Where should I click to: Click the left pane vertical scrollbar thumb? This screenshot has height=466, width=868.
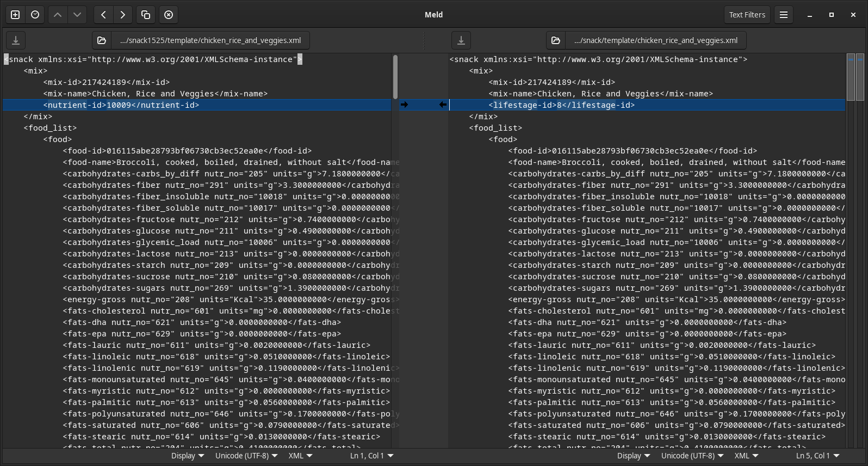point(395,77)
